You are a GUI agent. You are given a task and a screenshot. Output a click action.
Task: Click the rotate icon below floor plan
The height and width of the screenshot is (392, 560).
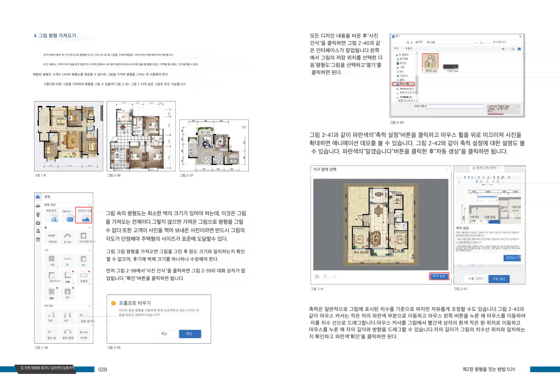point(317,277)
